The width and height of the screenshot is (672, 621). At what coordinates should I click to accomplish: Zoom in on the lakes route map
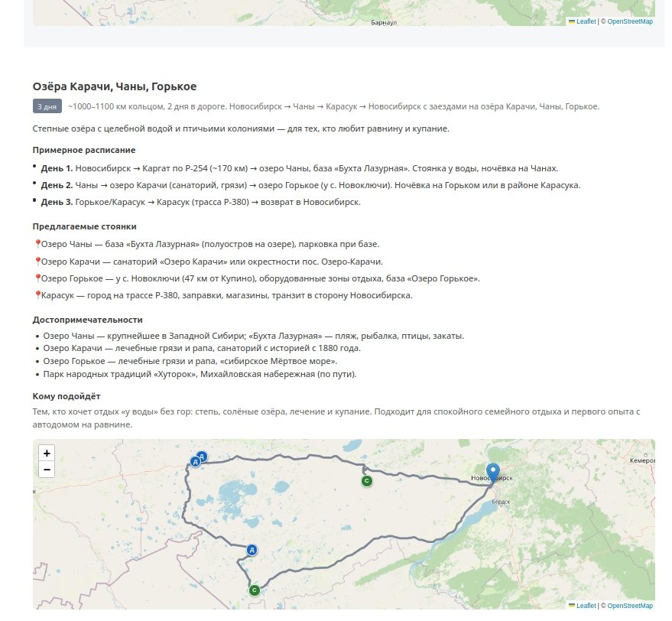[47, 453]
